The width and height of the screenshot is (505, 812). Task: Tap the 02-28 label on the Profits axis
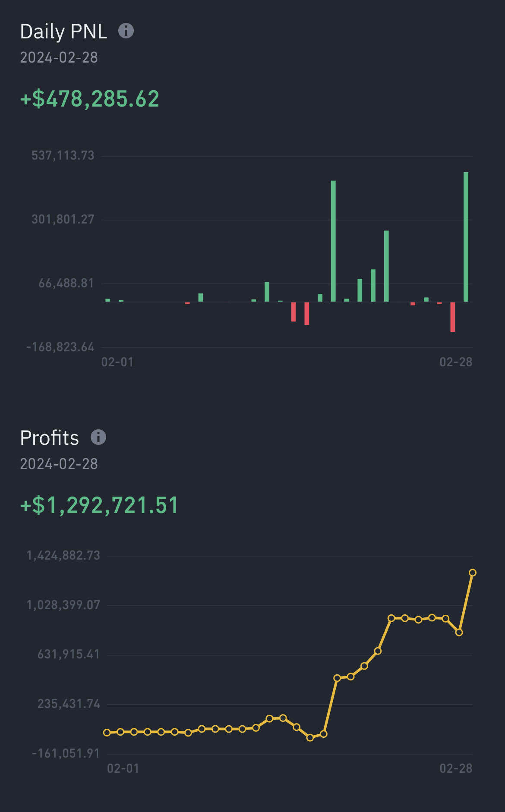456,768
